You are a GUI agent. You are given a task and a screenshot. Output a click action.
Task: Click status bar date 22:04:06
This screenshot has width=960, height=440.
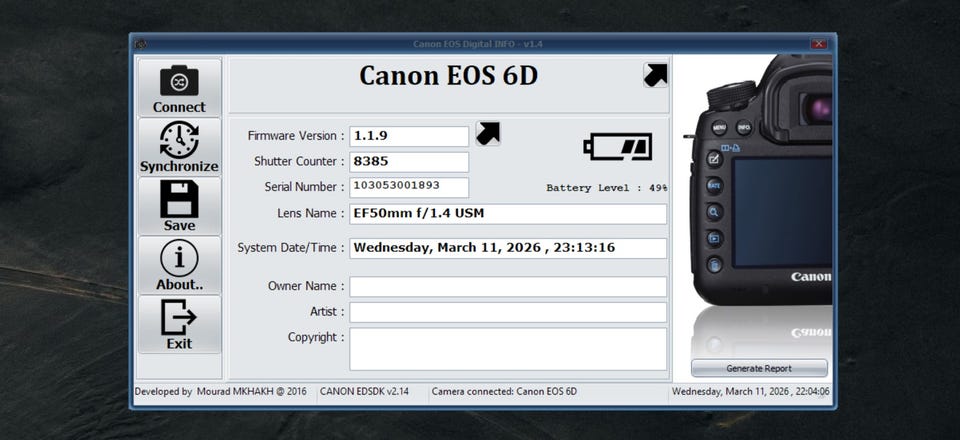pos(751,392)
